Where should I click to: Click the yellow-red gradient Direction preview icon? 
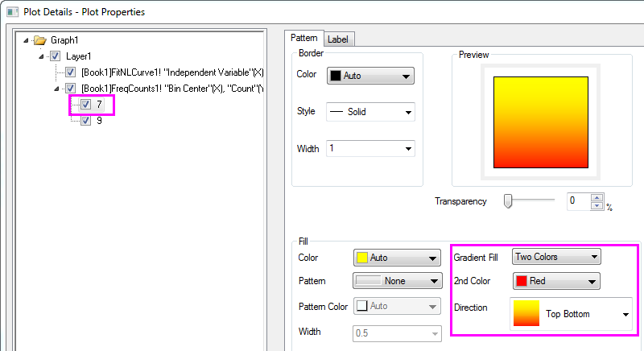pos(526,314)
